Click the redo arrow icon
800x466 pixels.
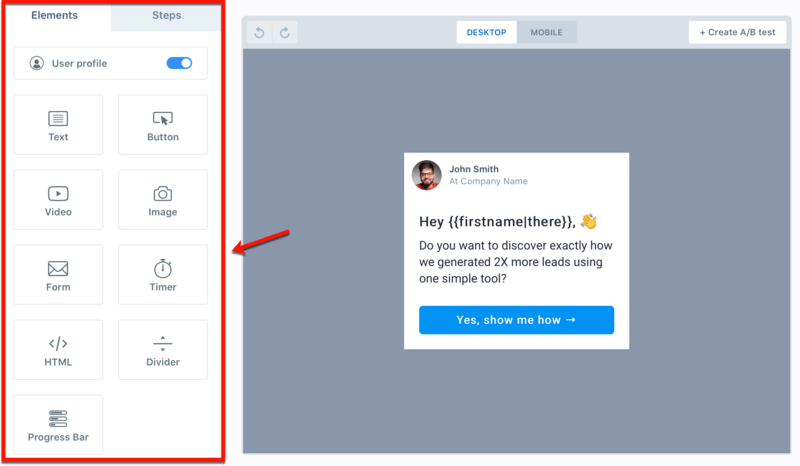coord(285,33)
